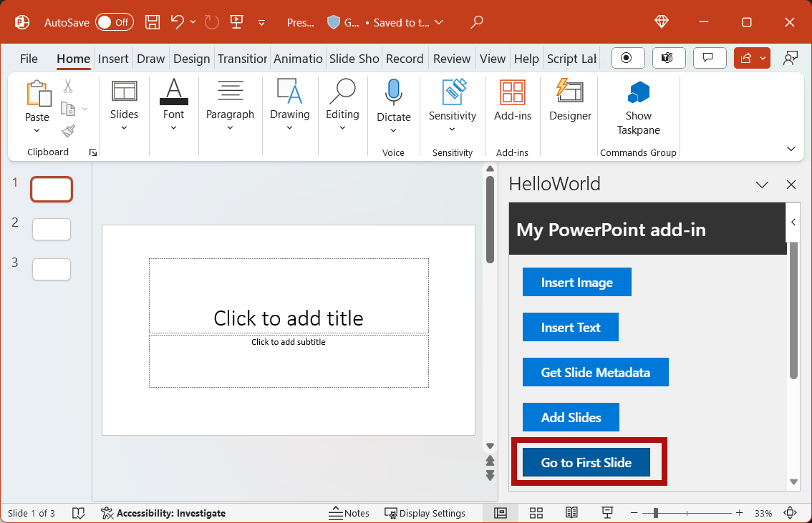The image size is (812, 523).
Task: Click the Add-ins ribbon button
Action: click(512, 101)
